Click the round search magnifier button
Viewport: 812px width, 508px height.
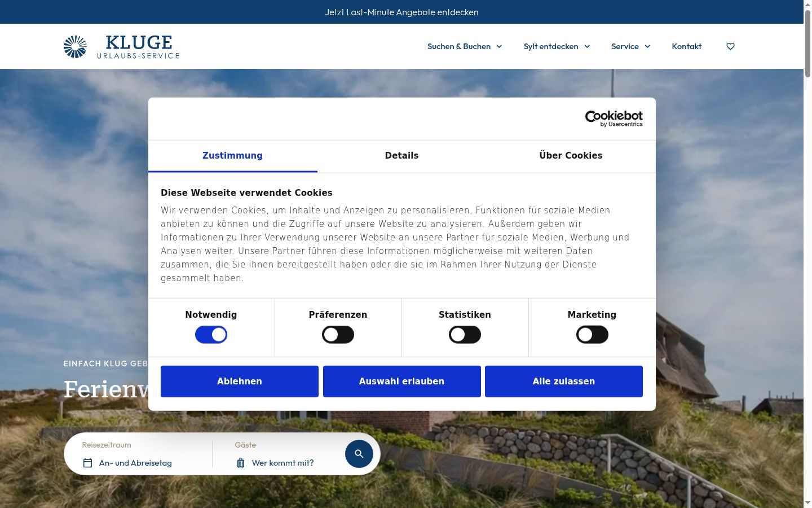point(359,454)
